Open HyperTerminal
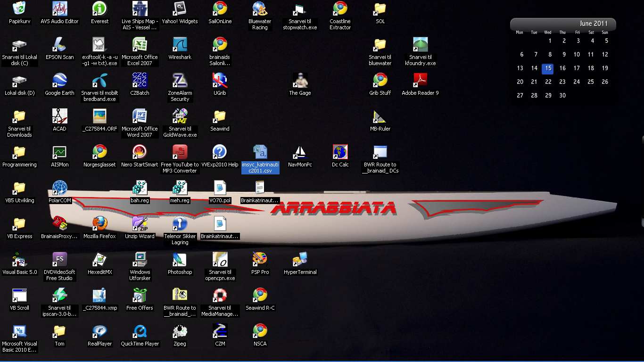The image size is (644, 362). click(x=300, y=259)
